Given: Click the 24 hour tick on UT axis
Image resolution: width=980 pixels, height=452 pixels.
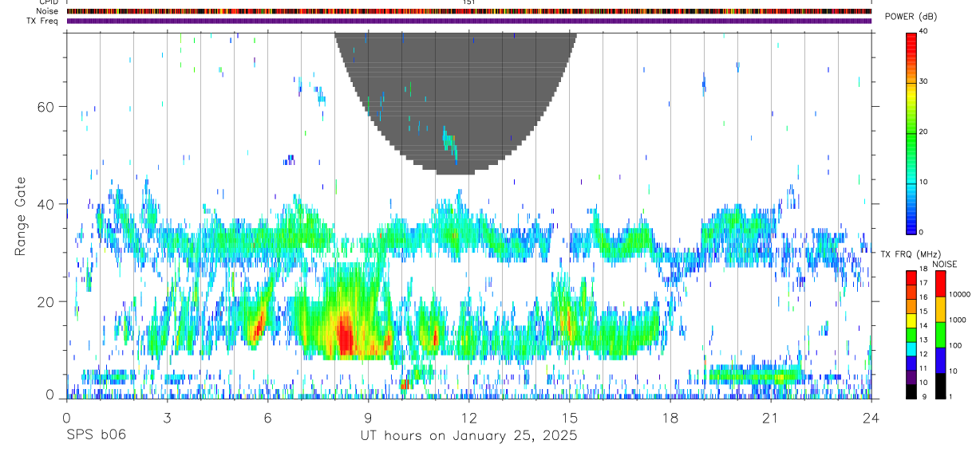Looking at the screenshot, I should 871,416.
